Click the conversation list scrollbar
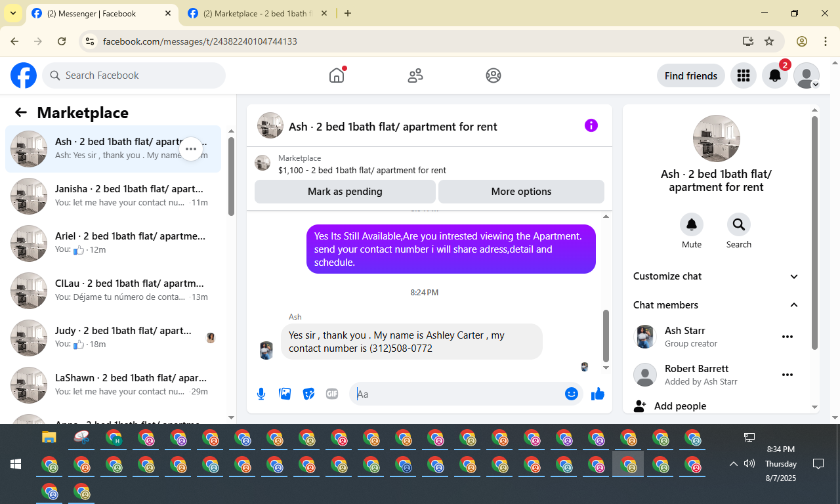Screen dimensions: 840x504 tap(231, 175)
